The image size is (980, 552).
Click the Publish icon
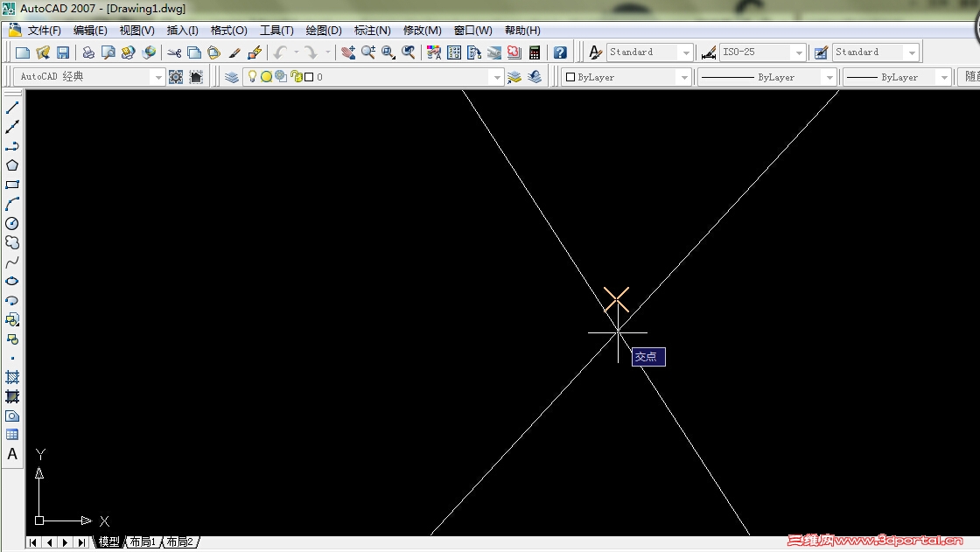128,52
